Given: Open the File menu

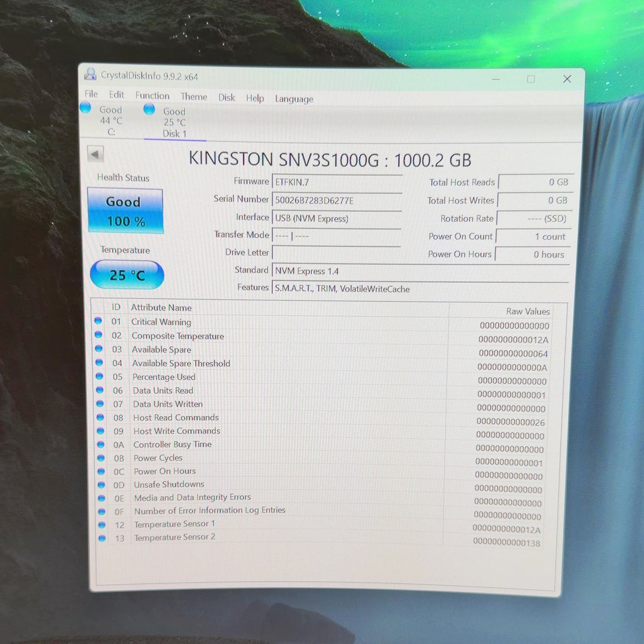Looking at the screenshot, I should click(91, 94).
